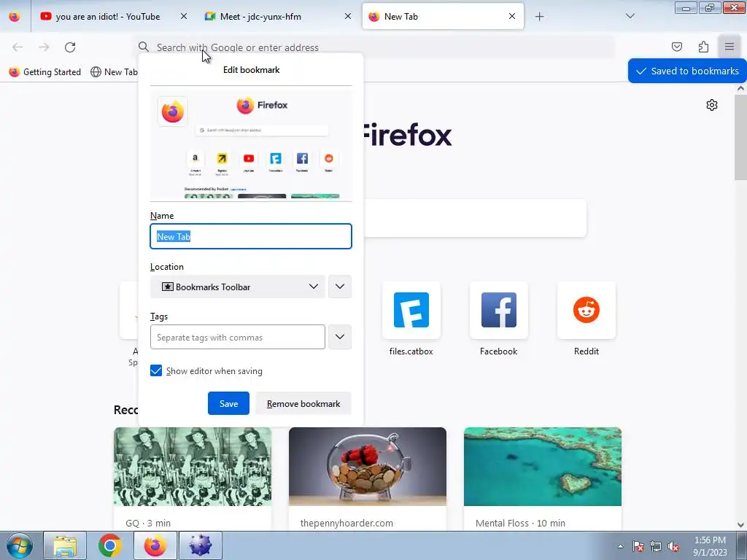This screenshot has width=747, height=560.
Task: Click the reload page icon
Action: point(70,47)
